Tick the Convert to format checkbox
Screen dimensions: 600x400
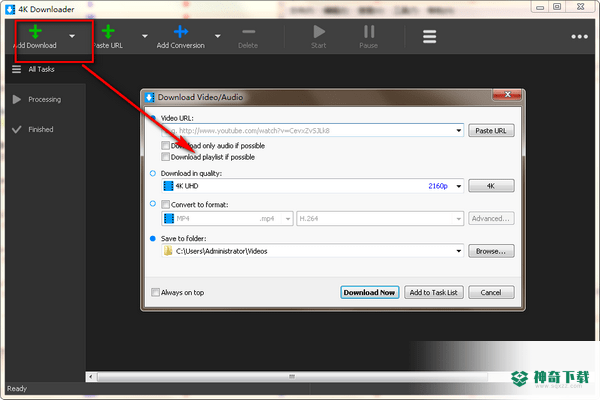pos(165,204)
